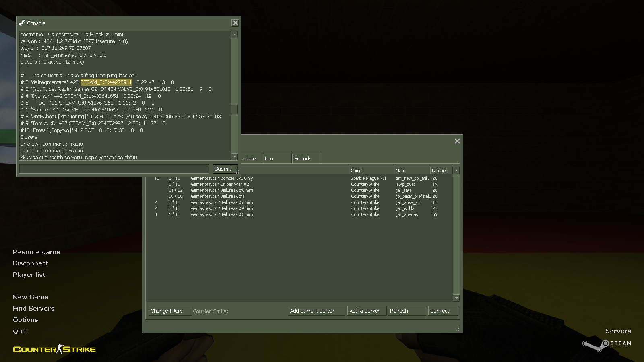Click console scrollbar down arrow

[235, 156]
